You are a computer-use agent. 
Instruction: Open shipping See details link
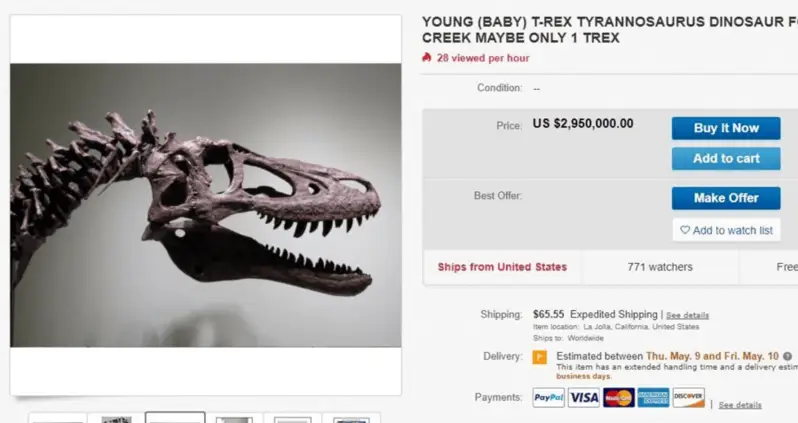(x=687, y=315)
